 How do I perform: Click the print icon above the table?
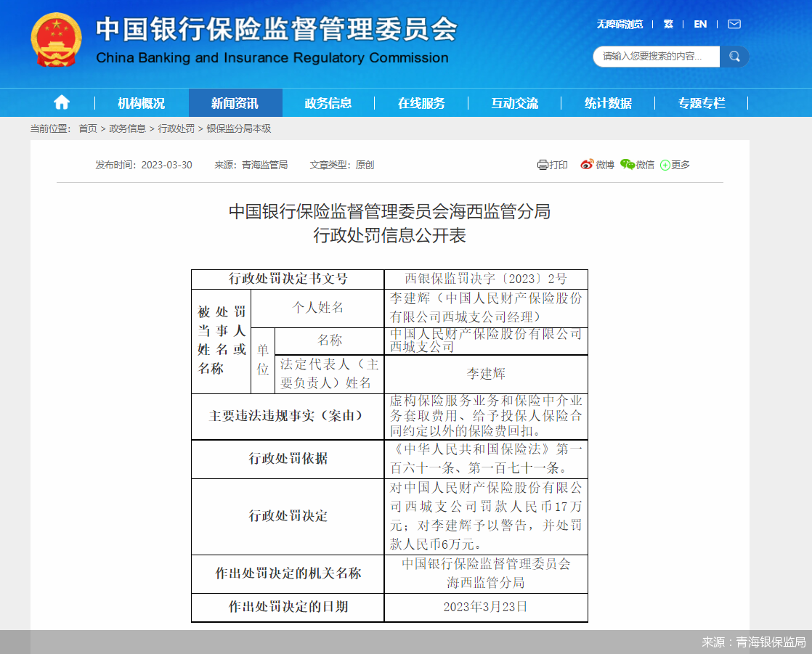(552, 165)
